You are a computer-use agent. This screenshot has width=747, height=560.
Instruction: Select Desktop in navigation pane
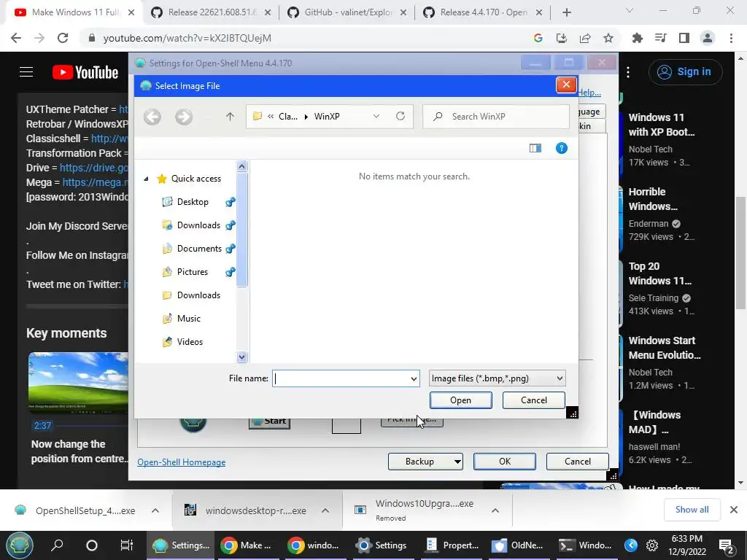193,202
